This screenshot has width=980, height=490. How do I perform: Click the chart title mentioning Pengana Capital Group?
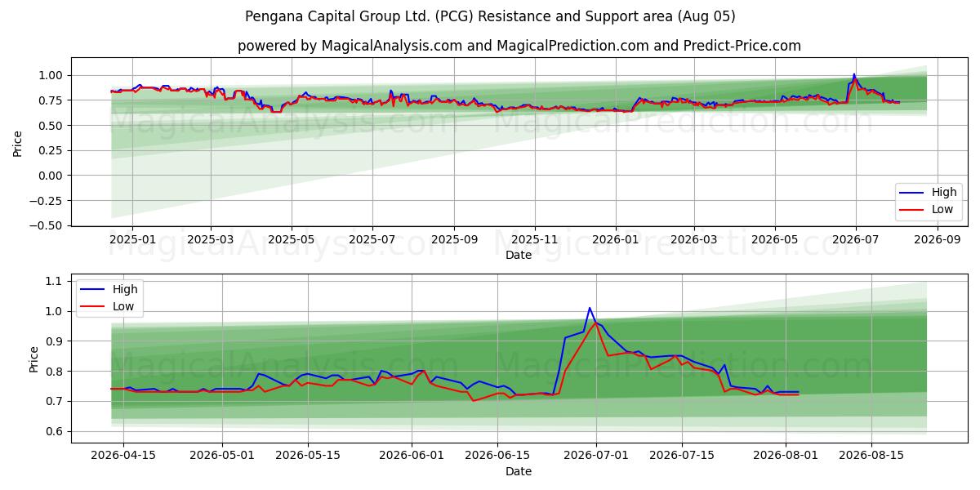tap(490, 16)
